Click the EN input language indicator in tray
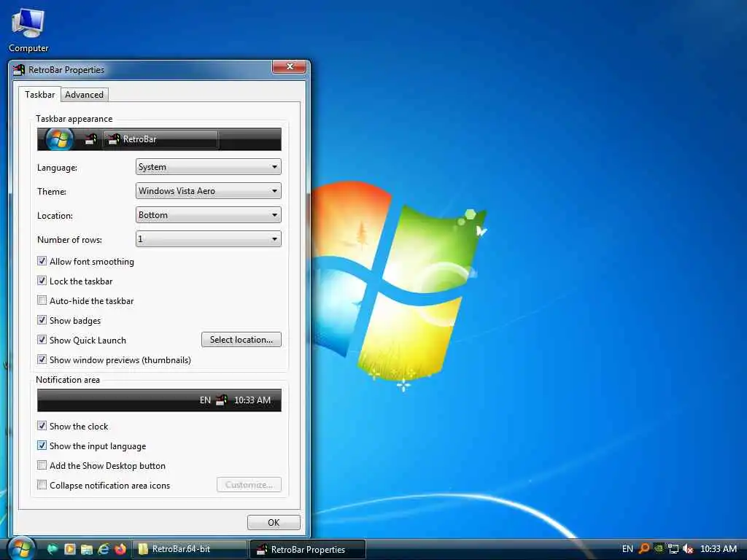Screen dimensions: 747x560 pos(627,549)
